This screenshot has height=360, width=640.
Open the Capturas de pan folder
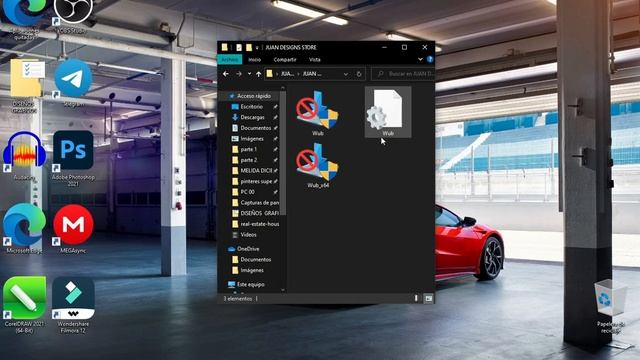(260, 202)
